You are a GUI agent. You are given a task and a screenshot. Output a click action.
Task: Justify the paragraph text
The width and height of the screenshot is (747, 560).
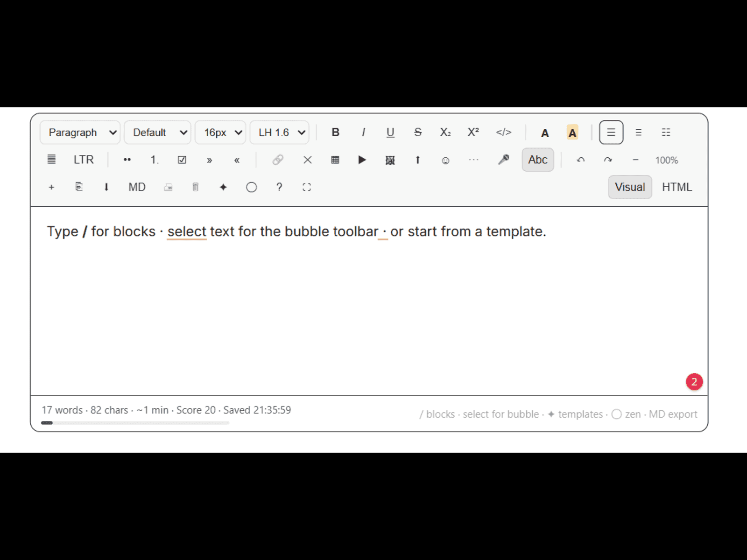51,160
